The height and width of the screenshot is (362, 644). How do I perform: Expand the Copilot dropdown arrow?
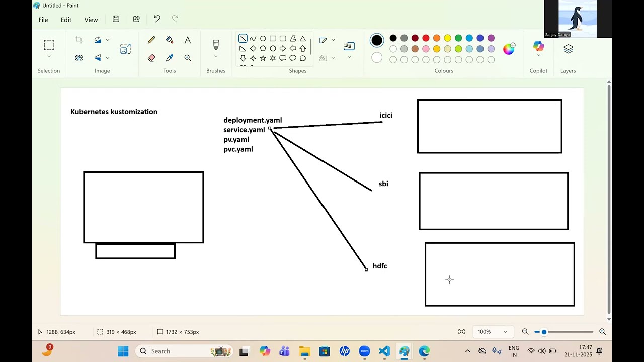[538, 55]
